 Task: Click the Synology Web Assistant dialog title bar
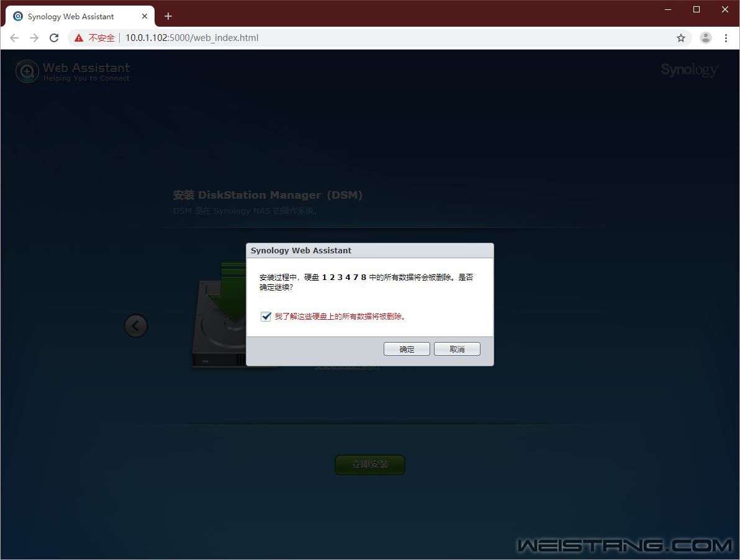pos(369,250)
